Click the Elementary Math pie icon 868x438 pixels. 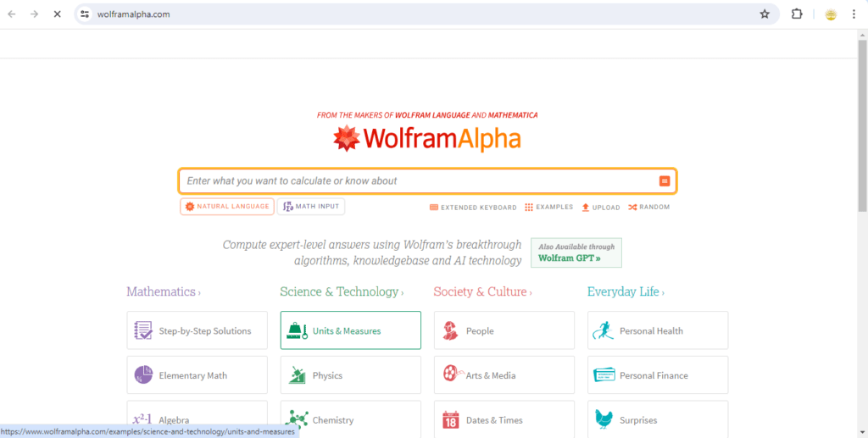click(x=143, y=375)
